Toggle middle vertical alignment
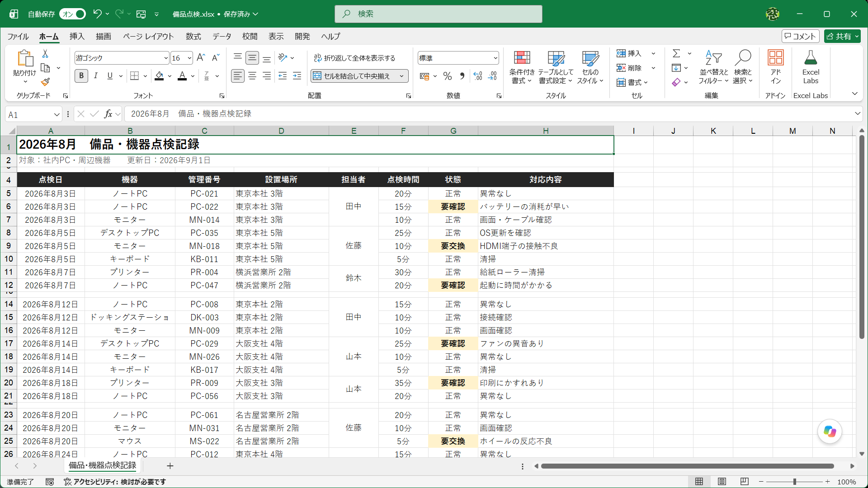The width and height of the screenshot is (868, 488). tap(252, 58)
